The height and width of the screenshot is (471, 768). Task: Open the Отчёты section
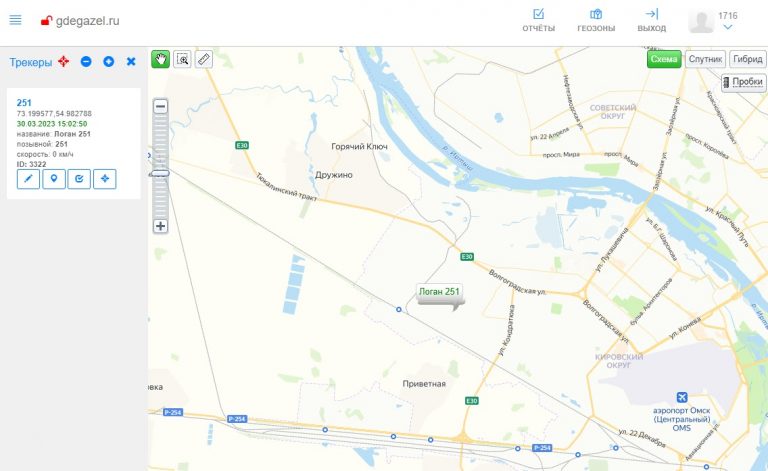538,20
